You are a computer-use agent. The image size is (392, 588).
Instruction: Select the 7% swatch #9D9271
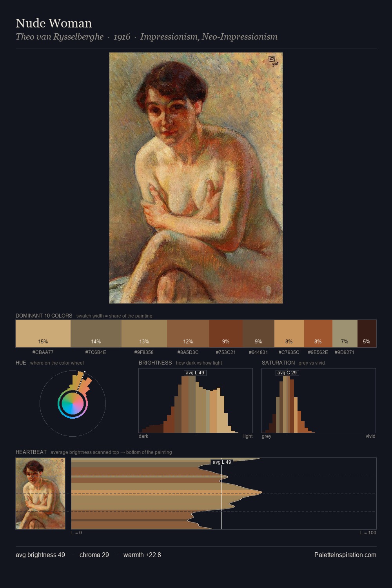(x=345, y=334)
